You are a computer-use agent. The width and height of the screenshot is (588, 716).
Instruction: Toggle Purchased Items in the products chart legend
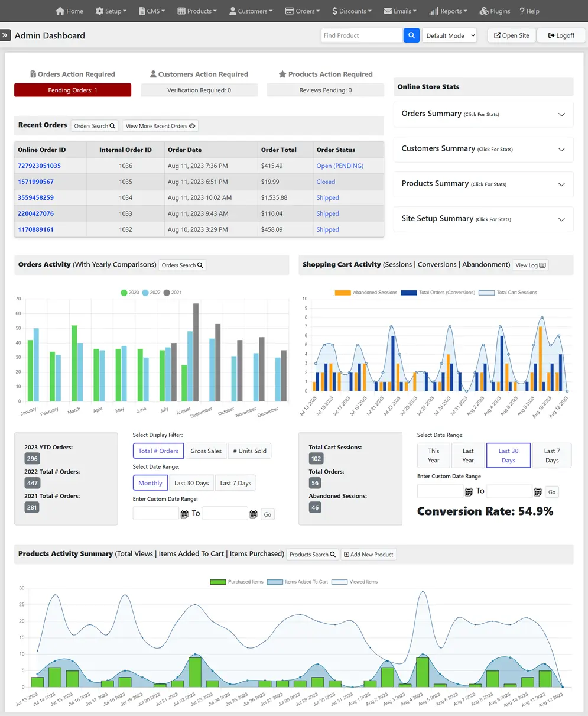tap(237, 582)
